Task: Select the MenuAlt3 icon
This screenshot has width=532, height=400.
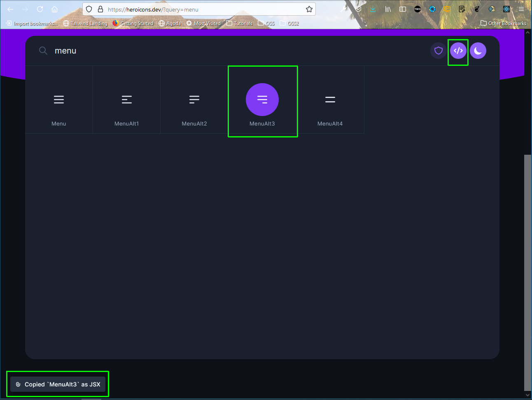Action: [x=262, y=100]
